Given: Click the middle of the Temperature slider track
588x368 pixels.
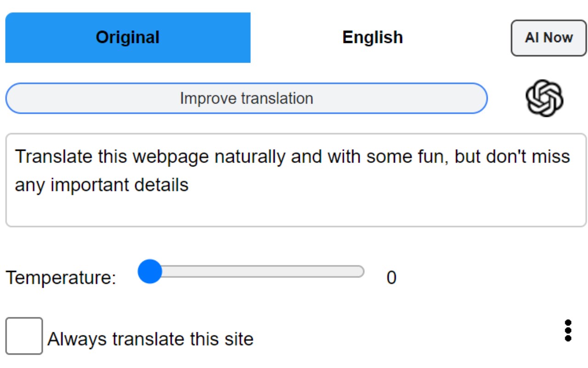Looking at the screenshot, I should coord(253,272).
